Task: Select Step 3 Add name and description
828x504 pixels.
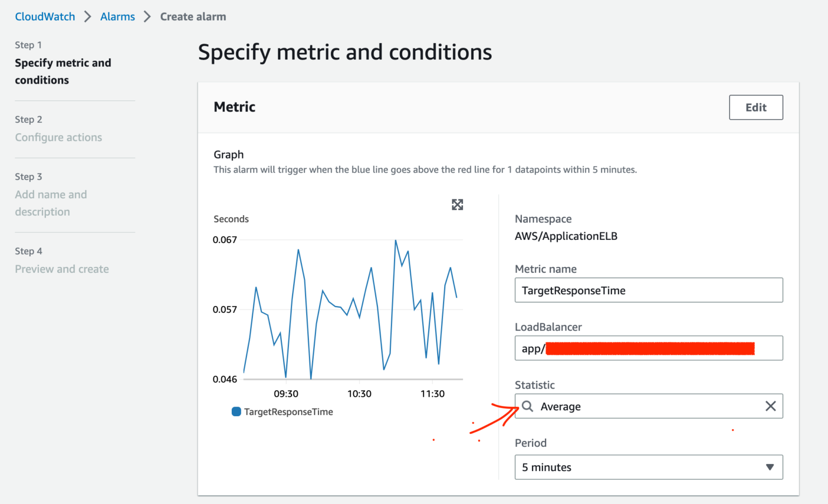Action: point(51,203)
